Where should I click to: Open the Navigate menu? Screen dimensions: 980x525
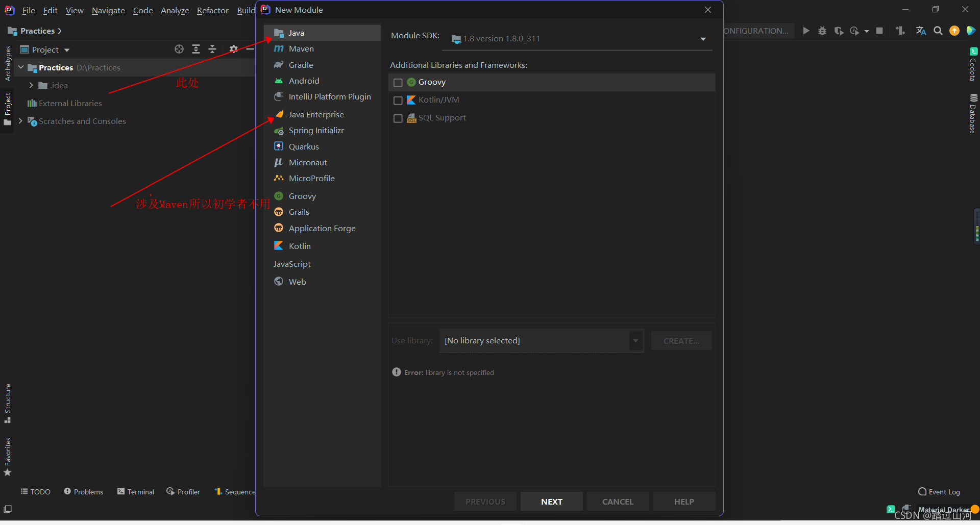(108, 10)
